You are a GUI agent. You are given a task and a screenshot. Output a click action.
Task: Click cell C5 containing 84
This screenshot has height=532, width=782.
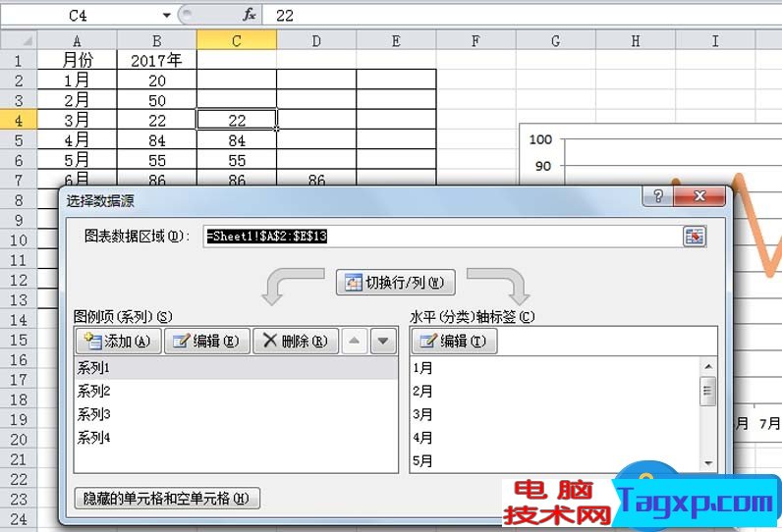[237, 140]
